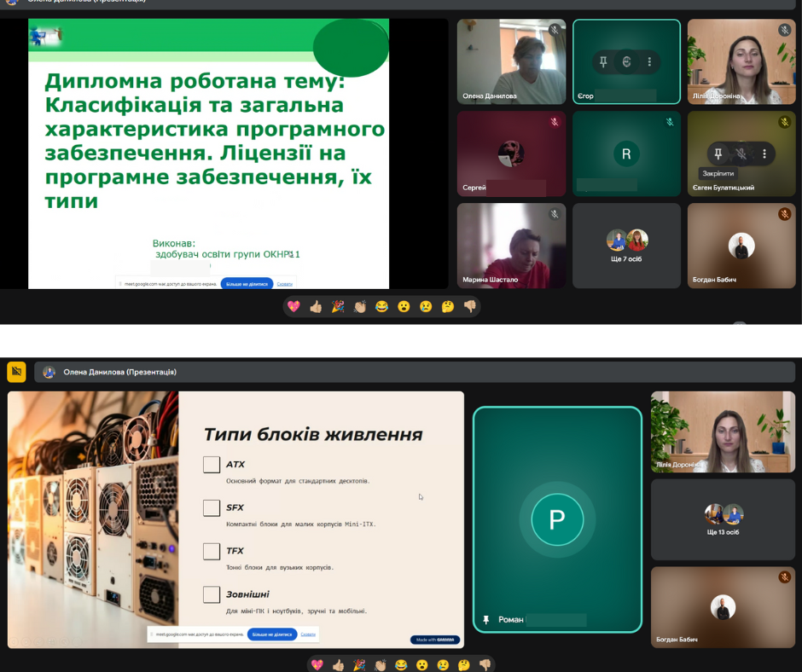
Task: Send thumbs up reaction in bottom meeting bar
Action: tap(338, 665)
